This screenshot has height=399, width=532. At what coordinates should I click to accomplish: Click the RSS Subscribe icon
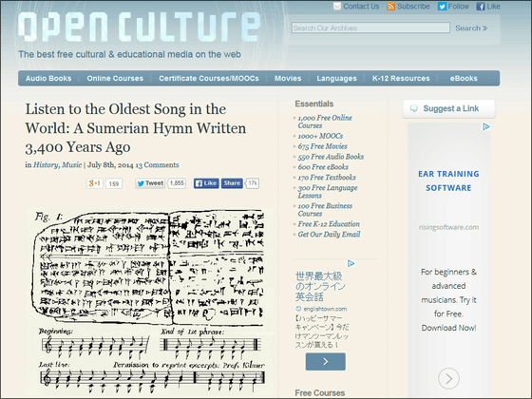tap(390, 7)
